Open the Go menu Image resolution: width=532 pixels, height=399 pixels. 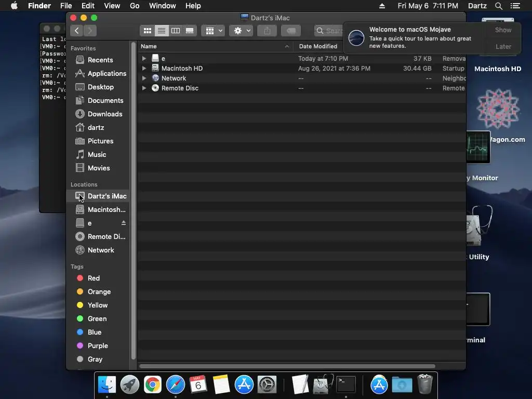click(135, 6)
